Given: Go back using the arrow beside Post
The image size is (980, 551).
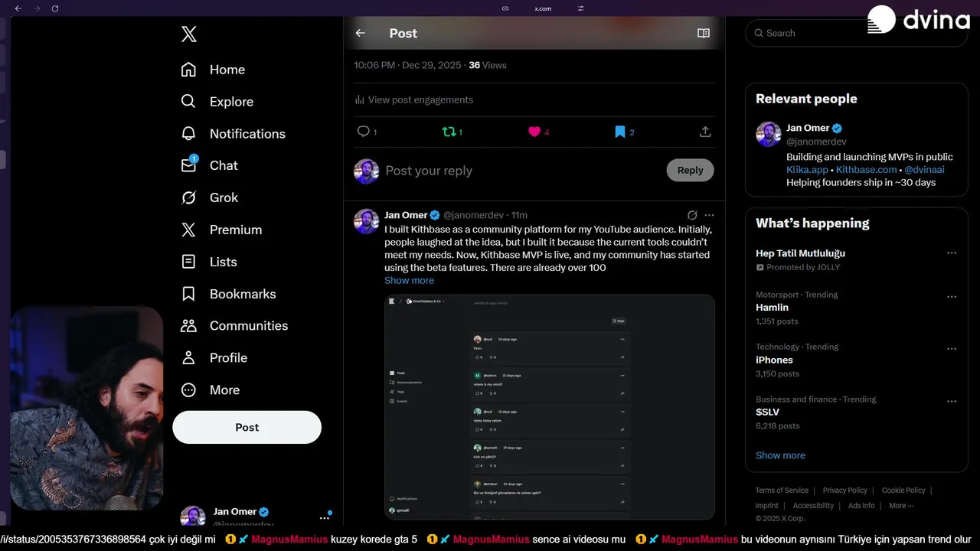Looking at the screenshot, I should pyautogui.click(x=360, y=33).
